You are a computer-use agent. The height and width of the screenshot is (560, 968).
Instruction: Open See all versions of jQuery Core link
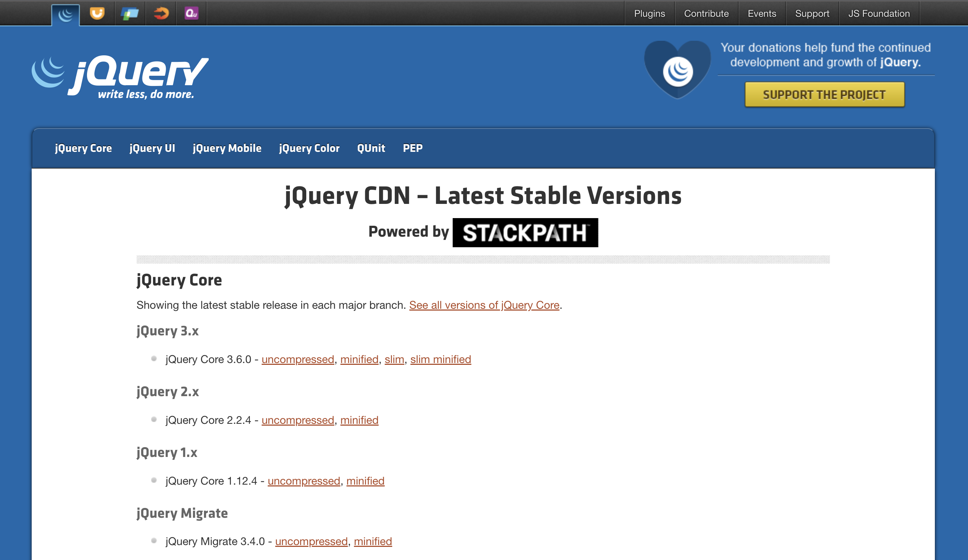[484, 305]
